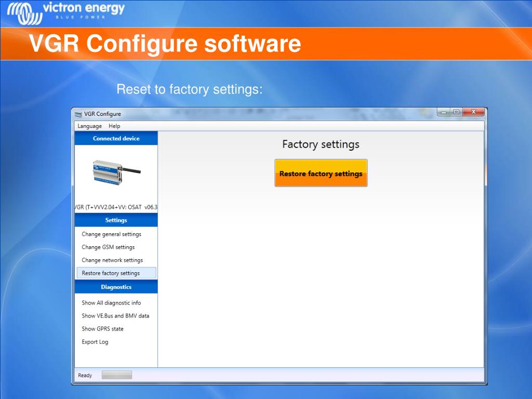
Task: Click the Factory settings heading
Action: 321,144
